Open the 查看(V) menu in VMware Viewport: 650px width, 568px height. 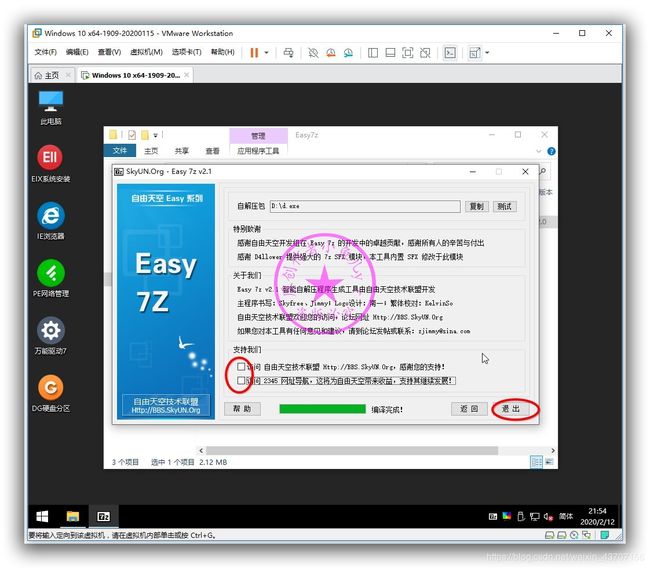tap(109, 52)
